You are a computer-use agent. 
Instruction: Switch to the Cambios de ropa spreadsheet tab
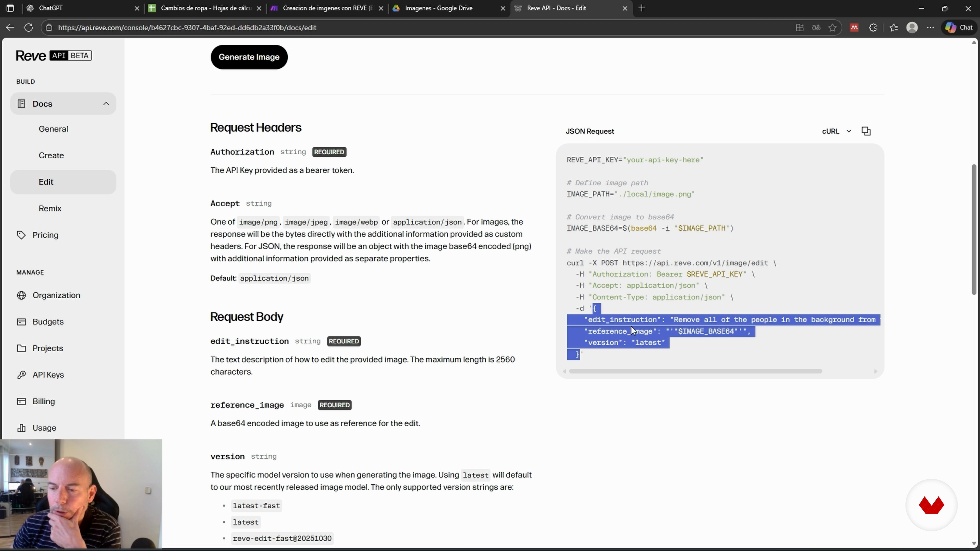(x=205, y=8)
